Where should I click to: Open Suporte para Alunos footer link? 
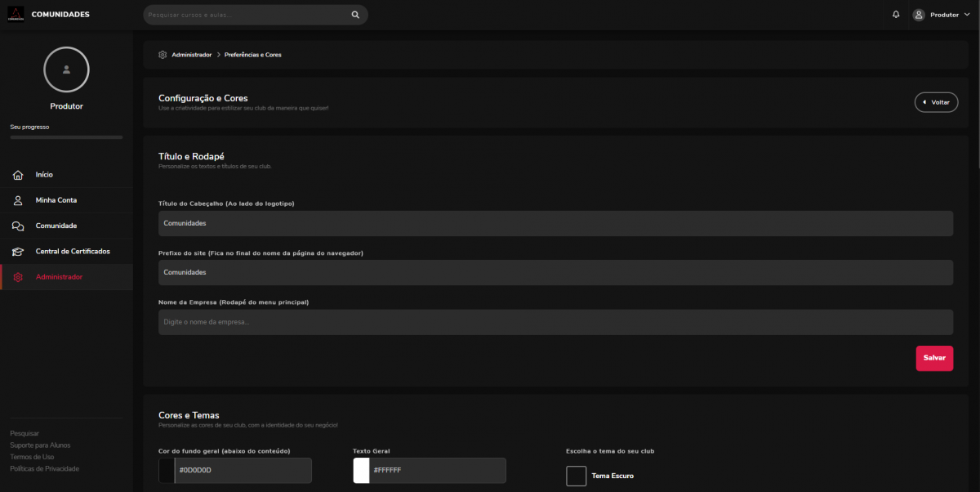[40, 445]
